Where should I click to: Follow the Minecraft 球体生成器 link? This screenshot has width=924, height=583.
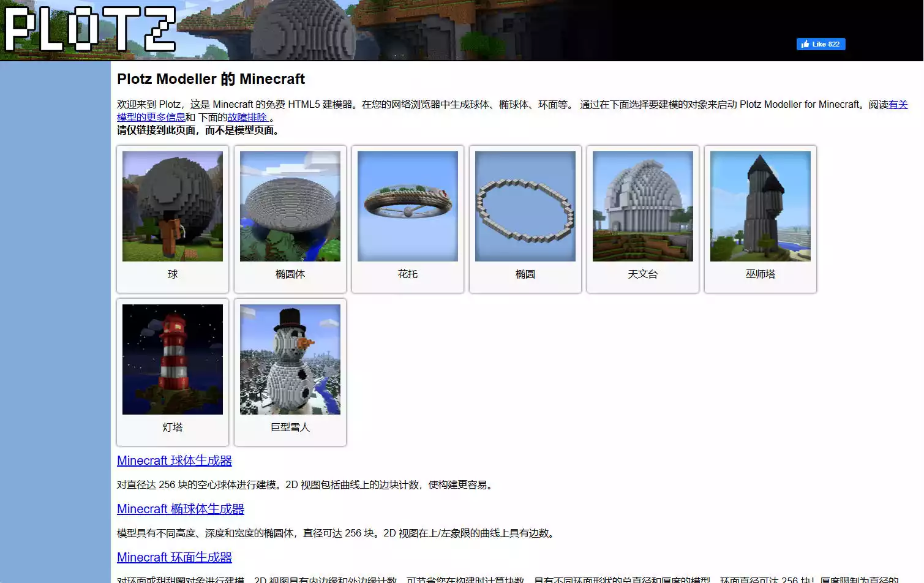[175, 461]
